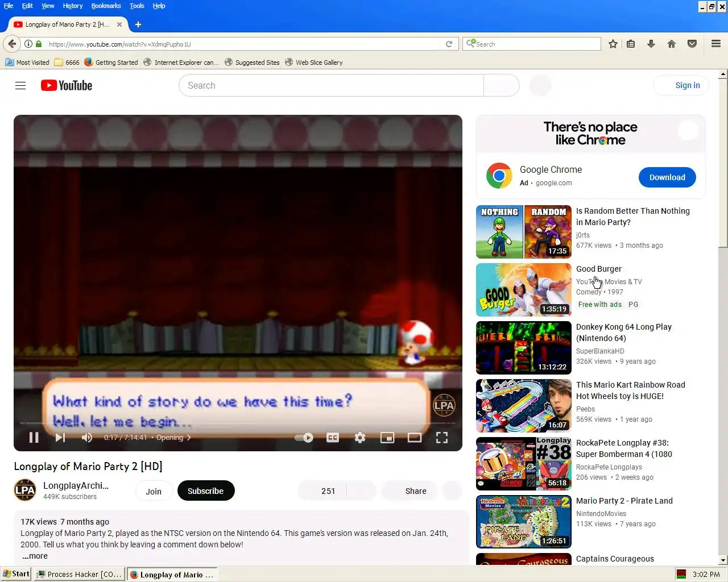Viewport: 728px width, 582px height.
Task: Open the YouTube hamburger guide menu
Action: point(20,85)
